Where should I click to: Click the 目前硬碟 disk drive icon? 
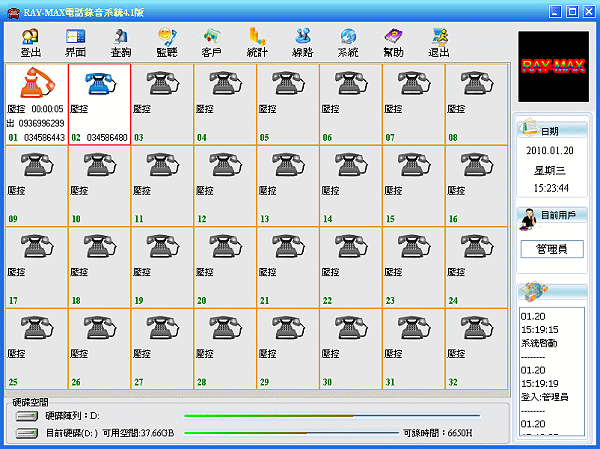click(x=27, y=433)
